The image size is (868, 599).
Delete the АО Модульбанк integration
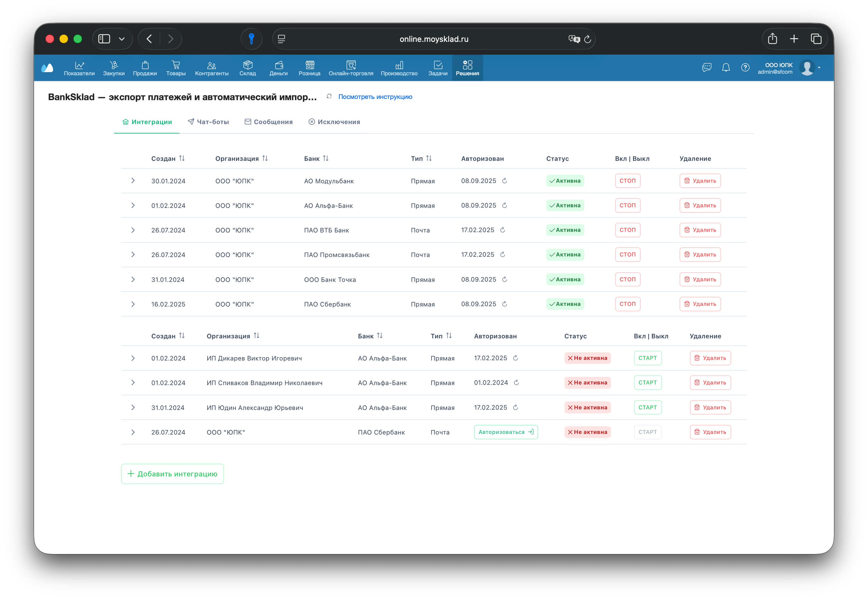(x=700, y=181)
